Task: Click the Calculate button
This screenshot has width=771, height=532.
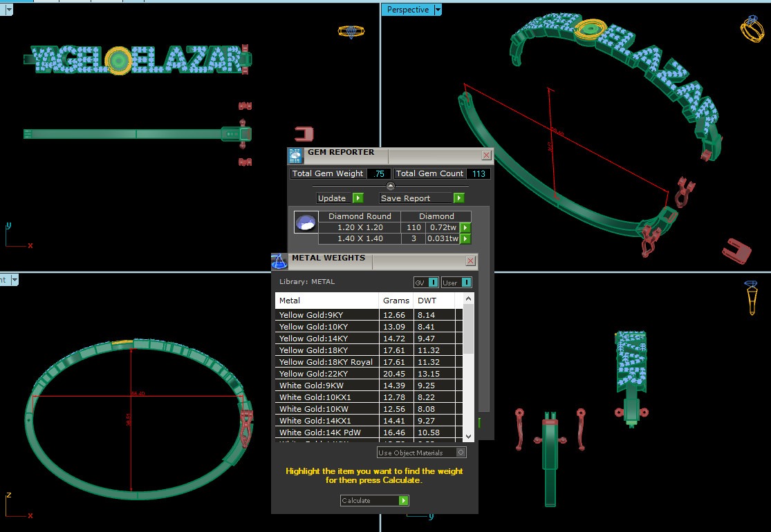Action: pos(374,500)
